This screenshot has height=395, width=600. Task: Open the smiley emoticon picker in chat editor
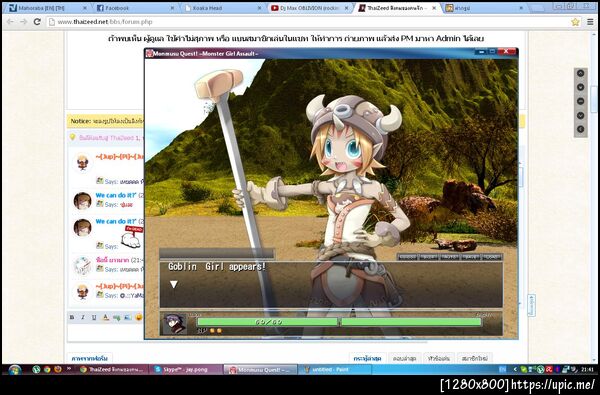click(x=139, y=317)
